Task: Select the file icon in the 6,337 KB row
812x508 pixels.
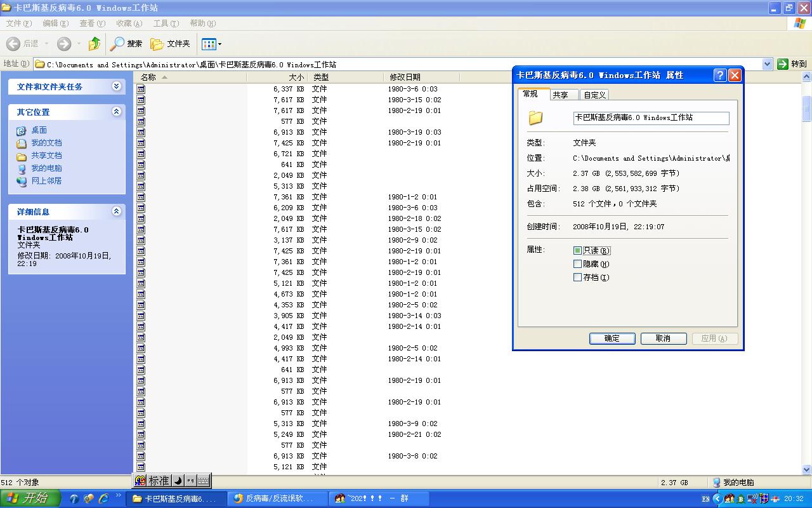Action: click(x=141, y=89)
